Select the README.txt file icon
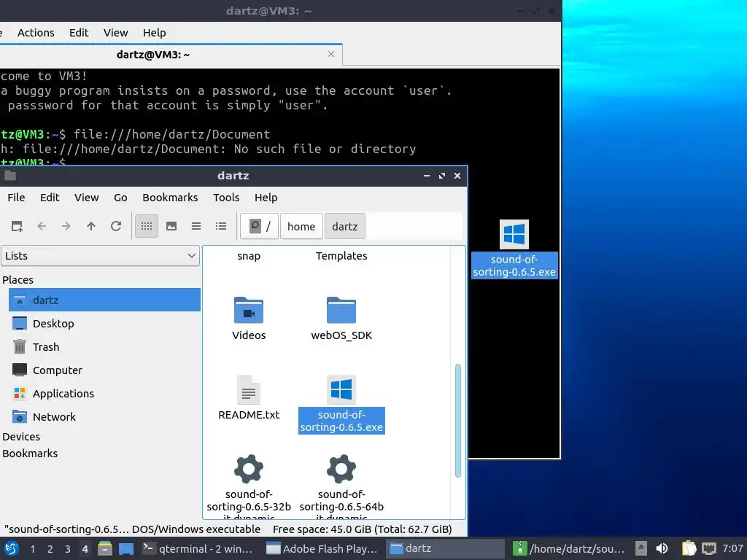The width and height of the screenshot is (747, 560). 249,389
